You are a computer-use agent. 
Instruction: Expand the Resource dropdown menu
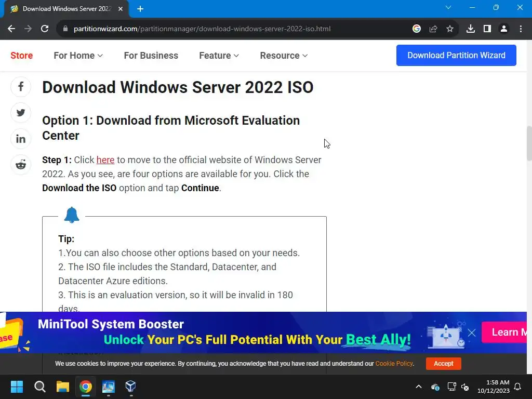(x=284, y=55)
